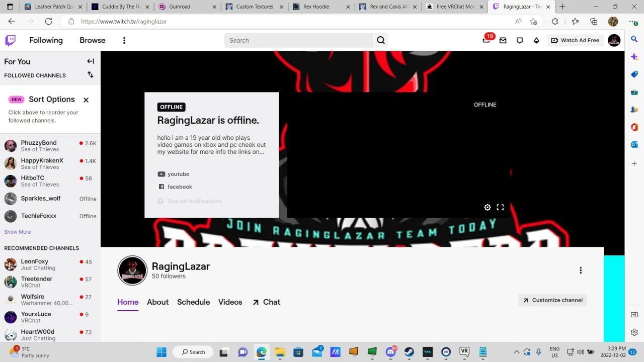Select the About channel tab
Screen dimensions: 644x362
pos(157,302)
